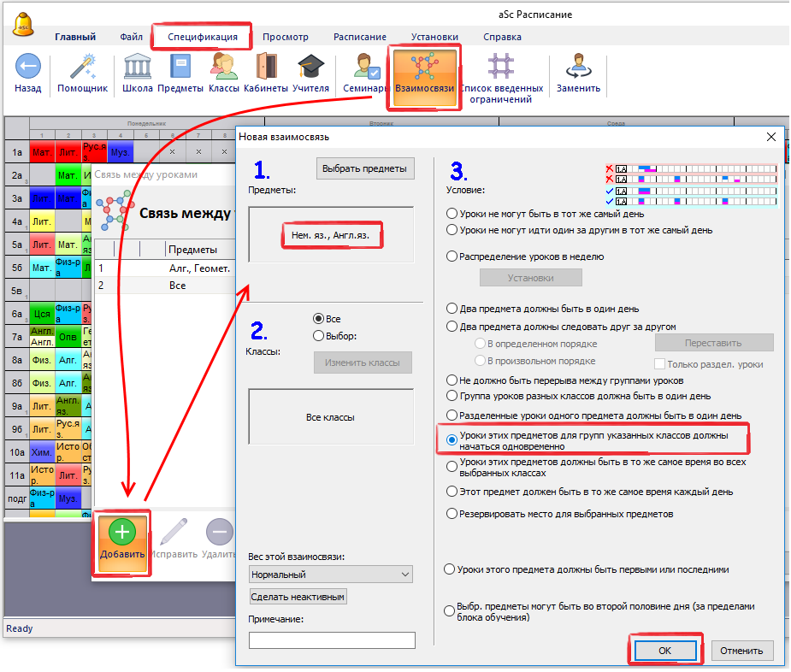Switch to the Просмотр tab
The height and width of the screenshot is (672, 791).
pyautogui.click(x=285, y=37)
